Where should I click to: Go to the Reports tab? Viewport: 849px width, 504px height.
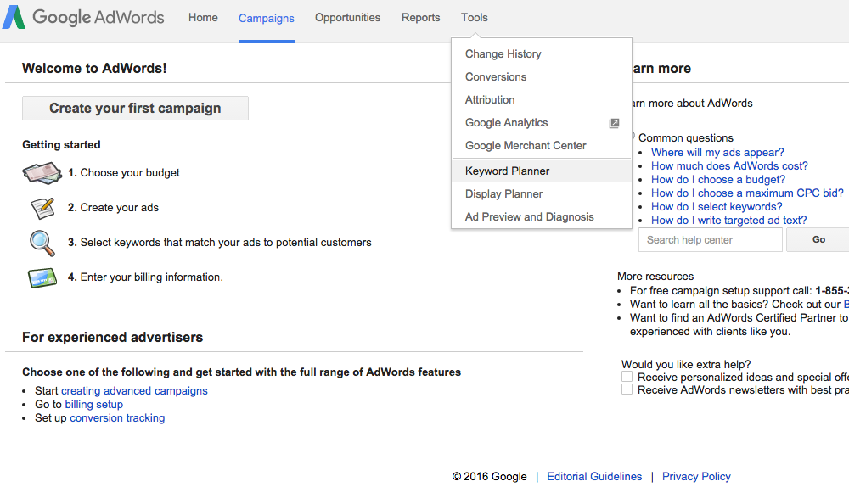coord(421,17)
